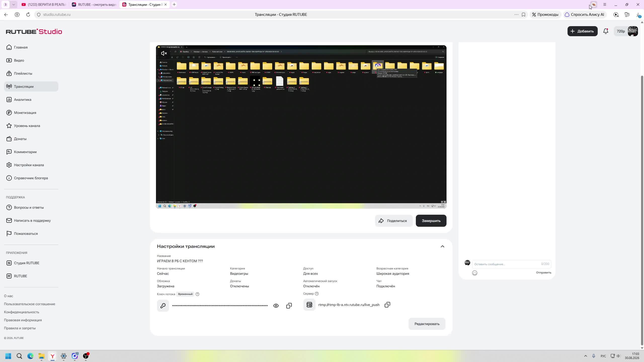Image resolution: width=644 pixels, height=362 pixels.
Task: Click the key icon beside stream key
Action: click(163, 306)
